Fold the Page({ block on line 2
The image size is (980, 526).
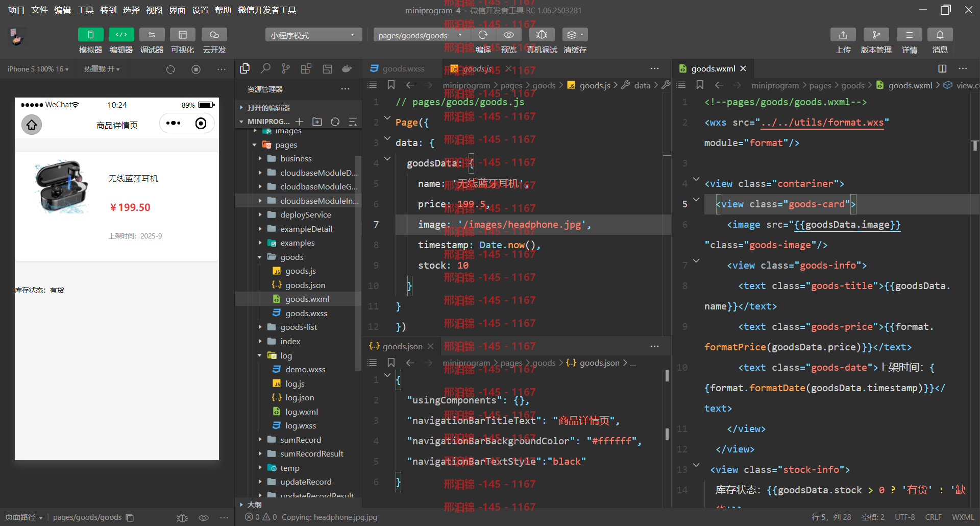387,118
